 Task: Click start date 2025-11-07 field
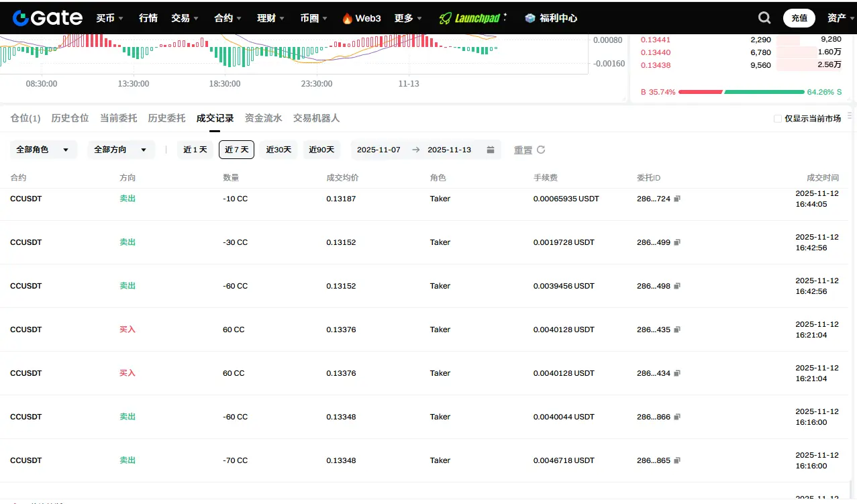point(379,150)
